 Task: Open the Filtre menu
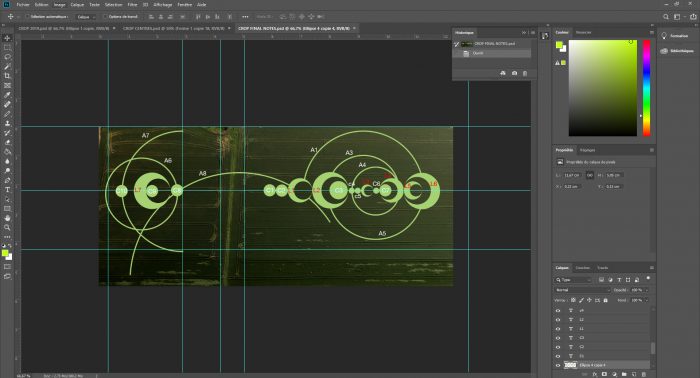pos(132,4)
